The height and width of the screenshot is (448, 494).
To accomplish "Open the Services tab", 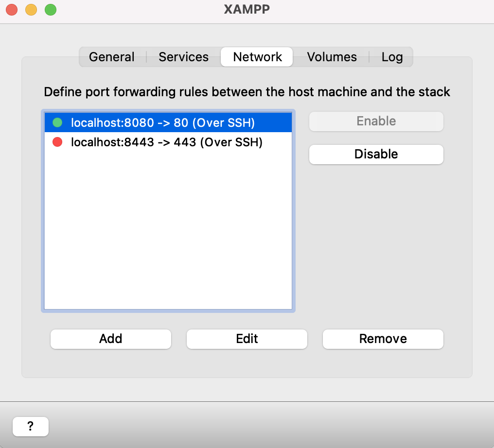I will [x=184, y=57].
